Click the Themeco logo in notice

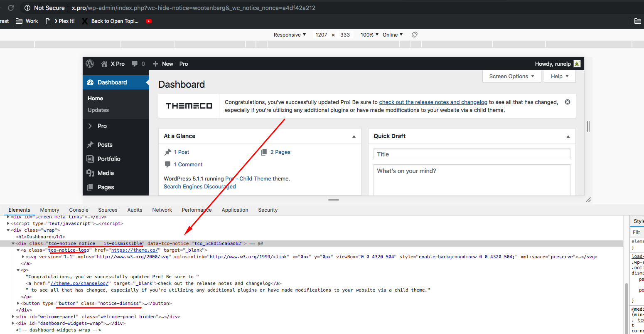pyautogui.click(x=189, y=106)
